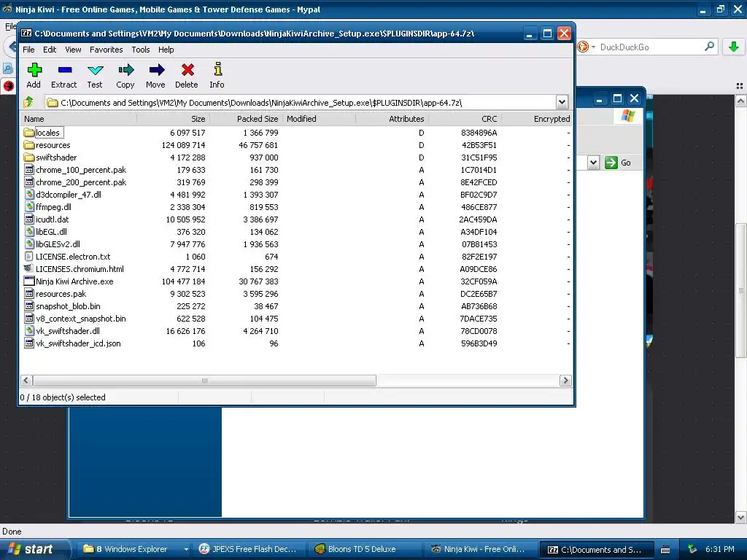Image resolution: width=747 pixels, height=560 pixels.
Task: Click the Copy toolbar icon
Action: pyautogui.click(x=125, y=70)
